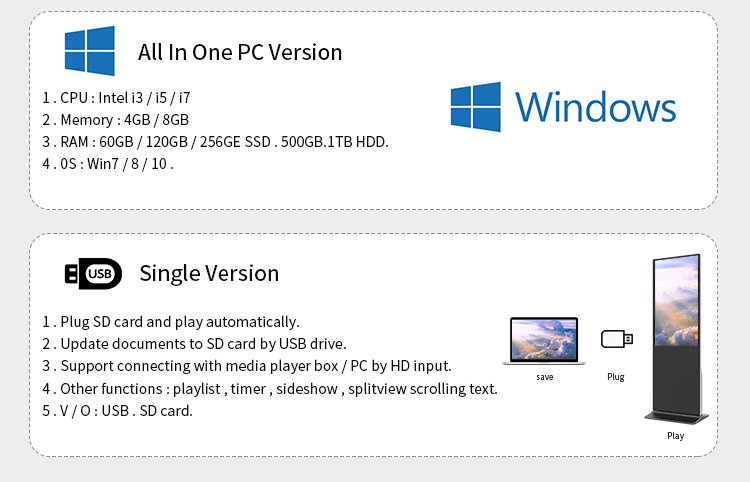Click the media player box support line

pyautogui.click(x=247, y=366)
